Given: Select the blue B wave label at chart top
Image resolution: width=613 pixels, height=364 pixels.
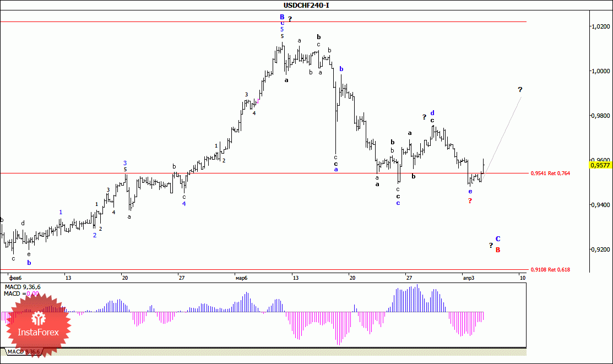Looking at the screenshot, I should 282,17.
